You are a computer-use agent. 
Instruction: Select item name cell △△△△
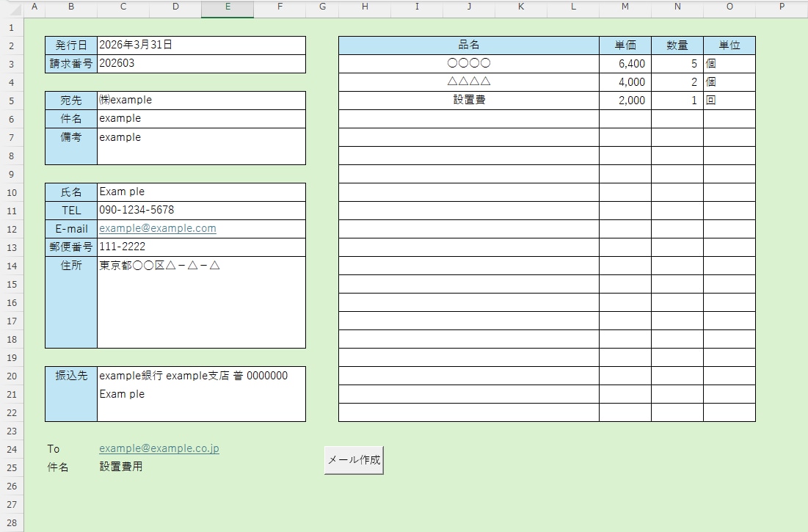click(x=469, y=82)
